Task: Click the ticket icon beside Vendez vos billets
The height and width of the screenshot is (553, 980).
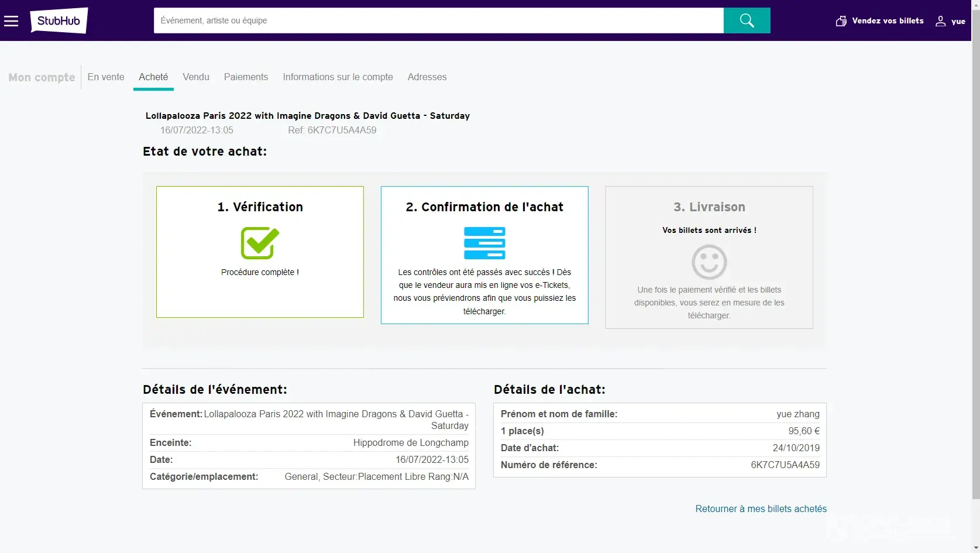Action: tap(841, 21)
